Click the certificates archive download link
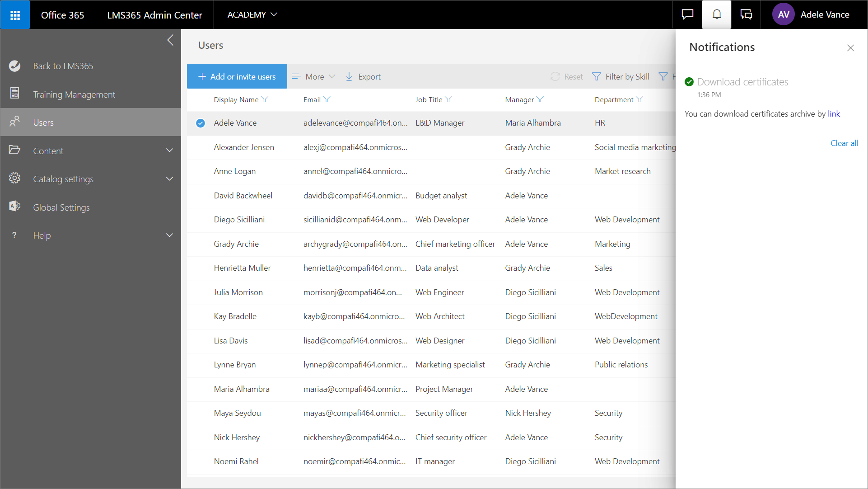The width and height of the screenshot is (868, 489). click(834, 114)
